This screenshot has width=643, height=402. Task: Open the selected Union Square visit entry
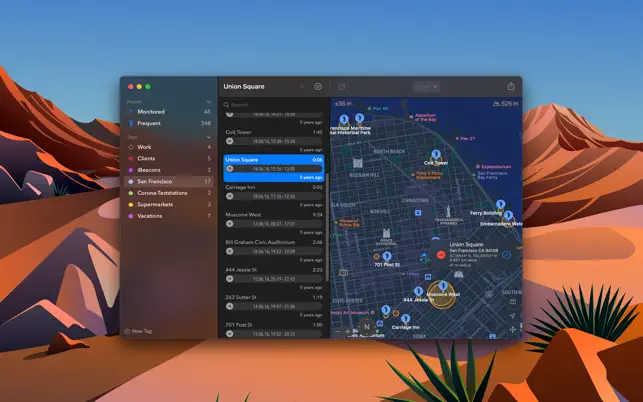tap(274, 168)
